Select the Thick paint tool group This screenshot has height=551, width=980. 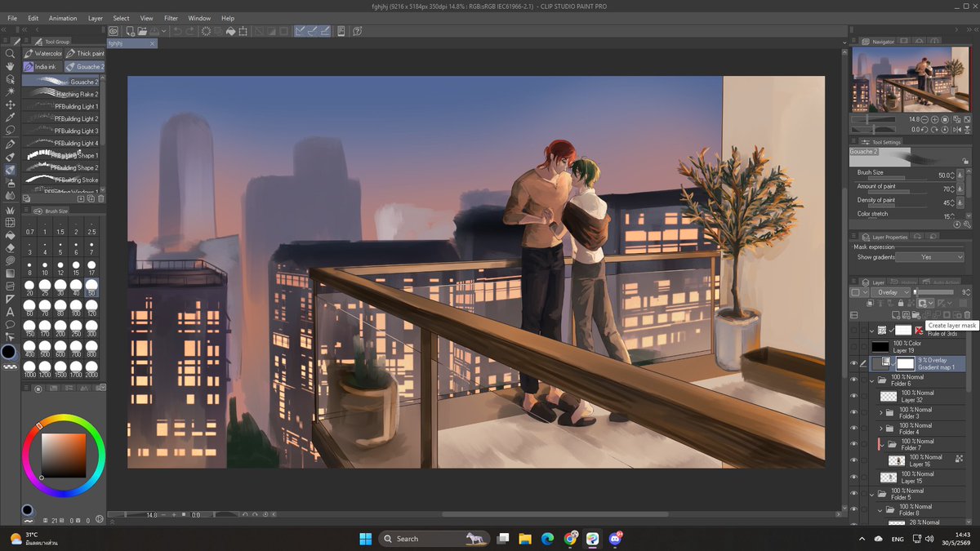pos(85,54)
